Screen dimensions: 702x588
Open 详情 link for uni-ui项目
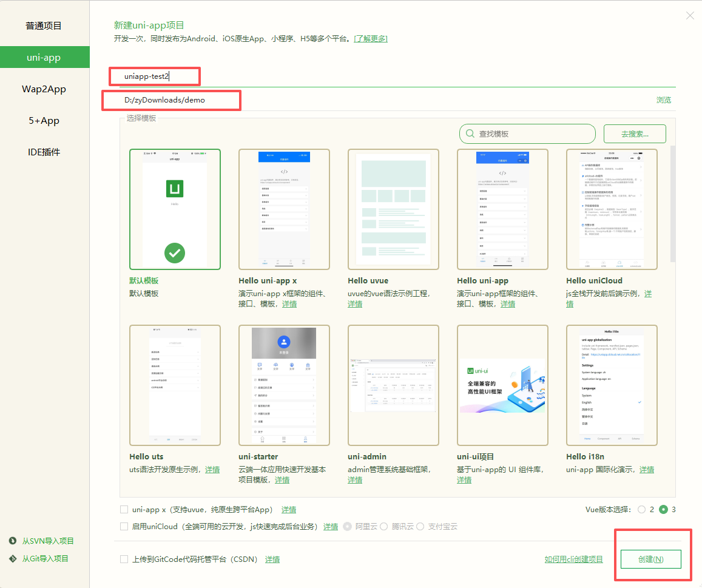pyautogui.click(x=464, y=479)
